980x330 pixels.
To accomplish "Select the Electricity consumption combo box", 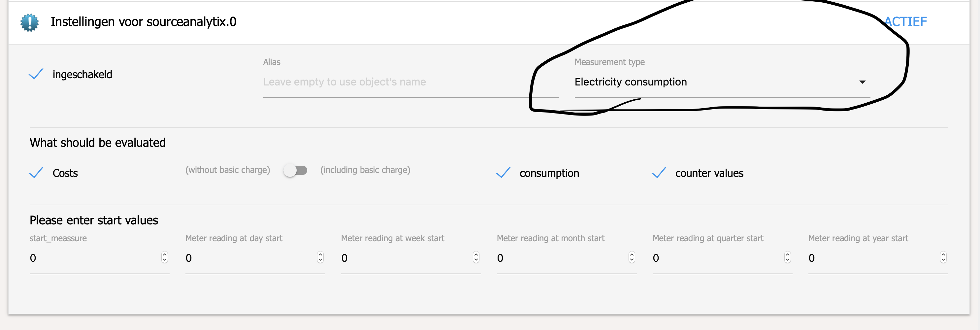I will click(x=715, y=82).
